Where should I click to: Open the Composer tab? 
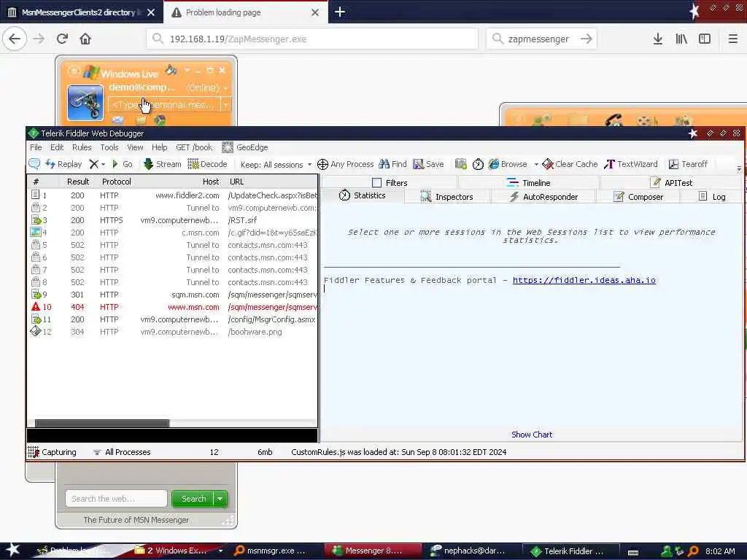tap(638, 196)
